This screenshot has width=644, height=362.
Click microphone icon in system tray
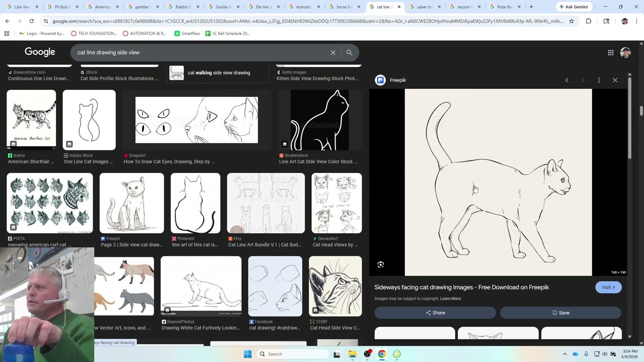(x=586, y=354)
